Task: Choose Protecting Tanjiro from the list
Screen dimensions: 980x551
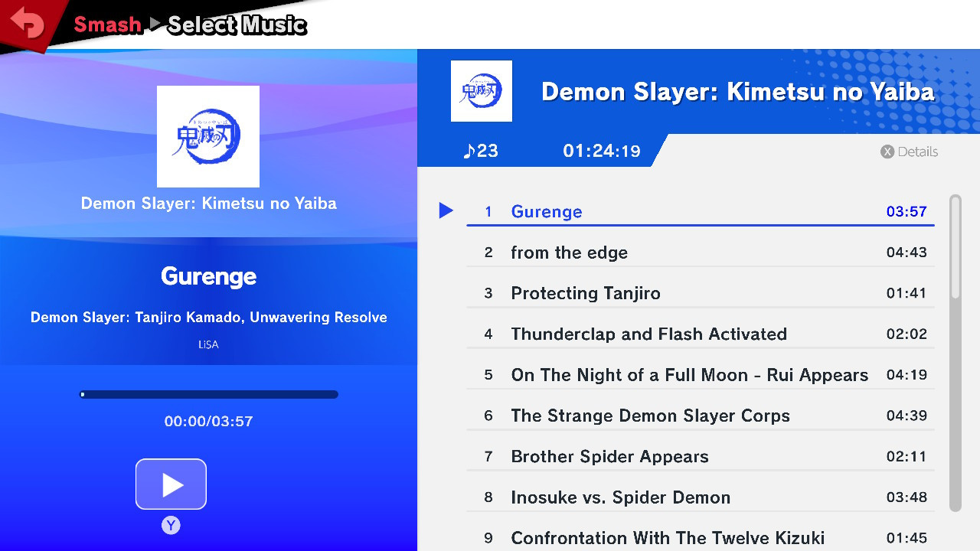Action: coord(586,293)
